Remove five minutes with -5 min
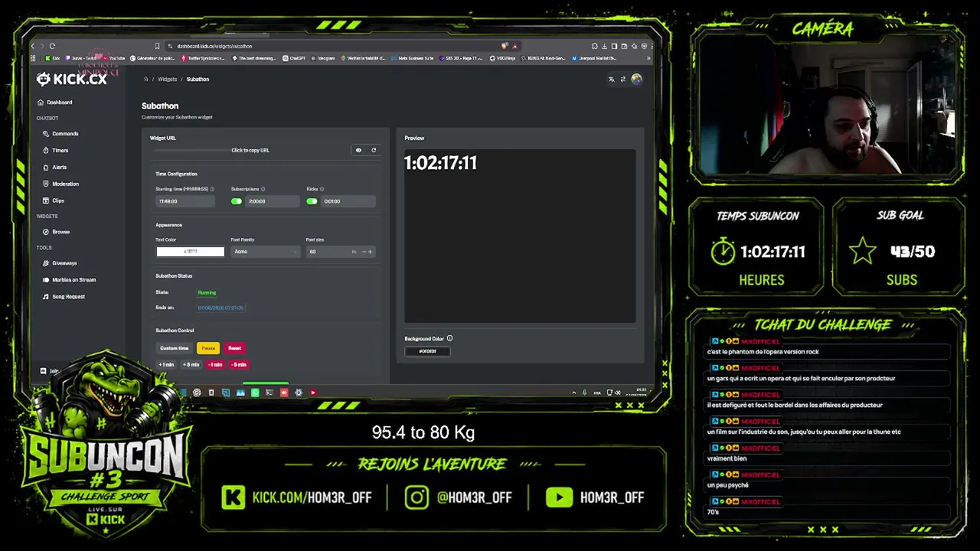980x551 pixels. point(239,365)
